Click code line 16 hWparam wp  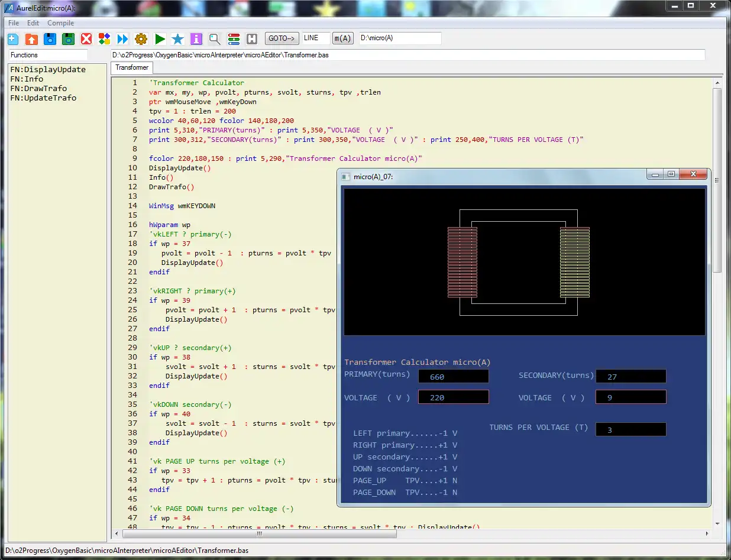(x=170, y=225)
